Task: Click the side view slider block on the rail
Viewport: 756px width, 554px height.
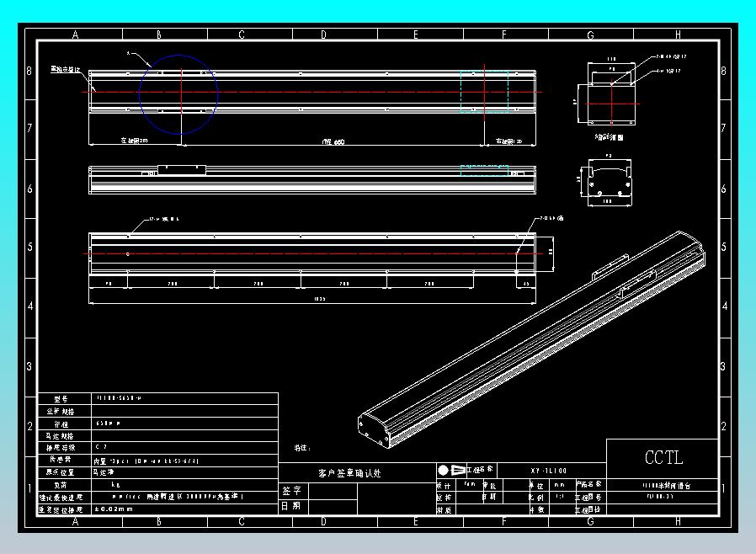Action: point(182,170)
